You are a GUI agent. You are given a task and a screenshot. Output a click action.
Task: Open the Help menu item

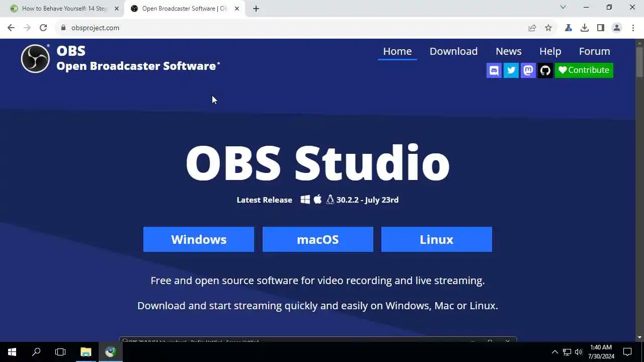point(550,51)
